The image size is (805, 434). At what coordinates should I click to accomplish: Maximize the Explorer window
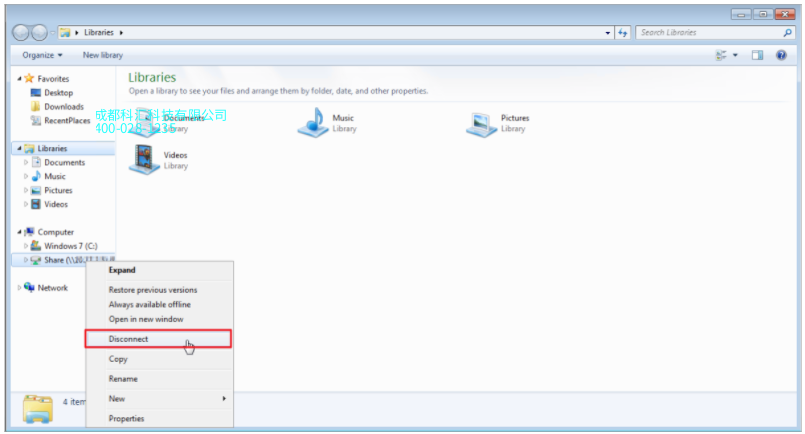pyautogui.click(x=763, y=14)
